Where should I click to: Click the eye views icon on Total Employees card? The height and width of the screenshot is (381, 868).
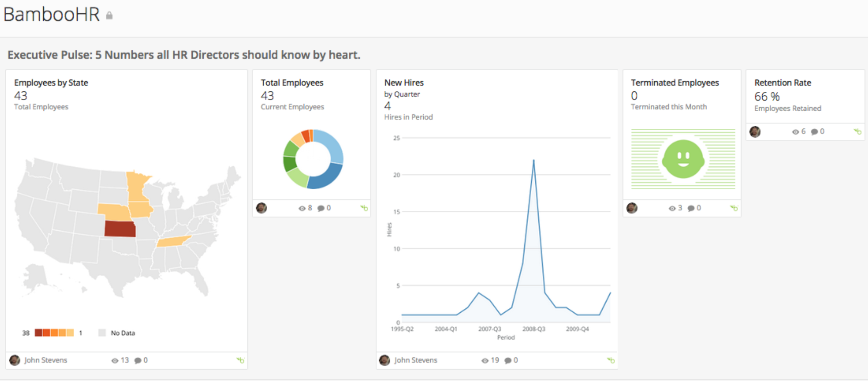pos(302,208)
